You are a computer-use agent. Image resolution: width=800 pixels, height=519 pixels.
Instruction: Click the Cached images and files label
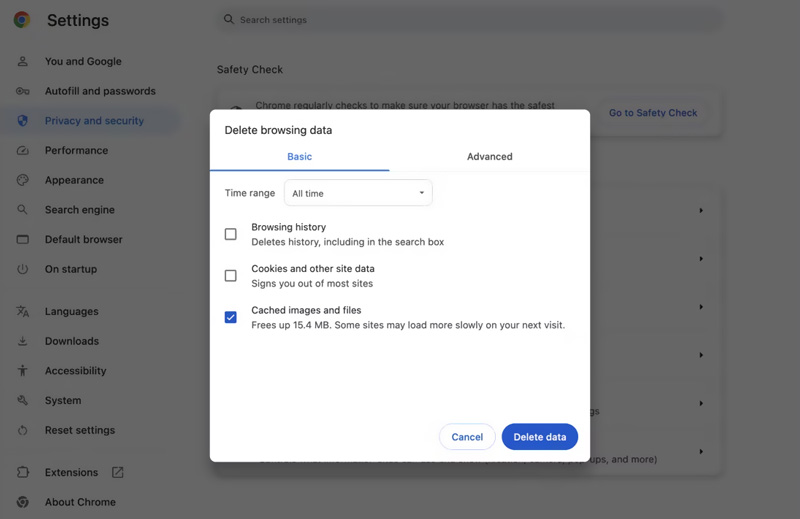(x=306, y=310)
